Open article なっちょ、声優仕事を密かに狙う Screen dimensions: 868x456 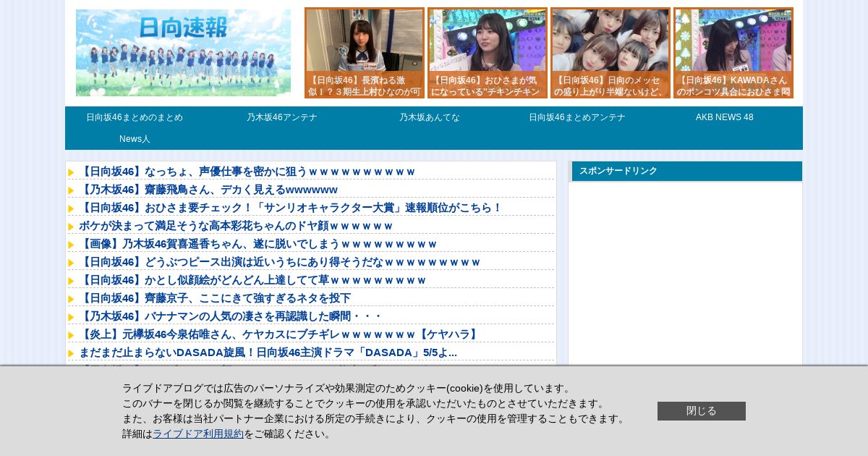click(247, 172)
